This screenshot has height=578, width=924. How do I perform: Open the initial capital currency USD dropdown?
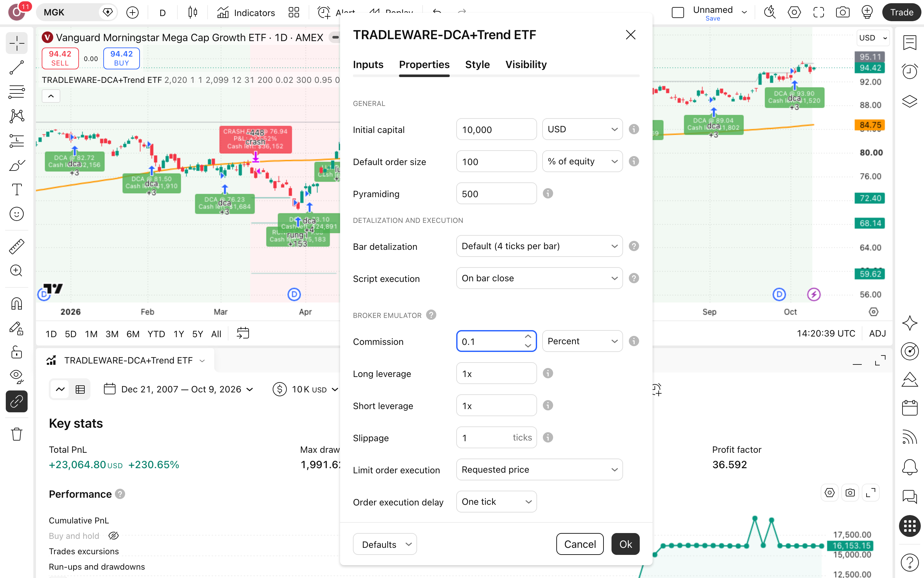(x=582, y=129)
